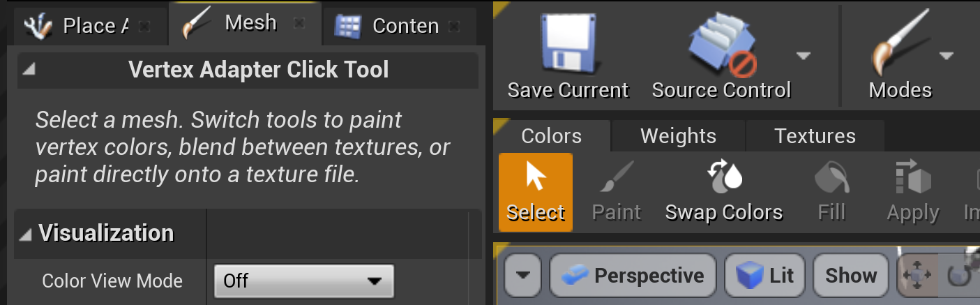The width and height of the screenshot is (980, 305).
Task: Open the Perspective viewport menu
Action: (x=633, y=276)
